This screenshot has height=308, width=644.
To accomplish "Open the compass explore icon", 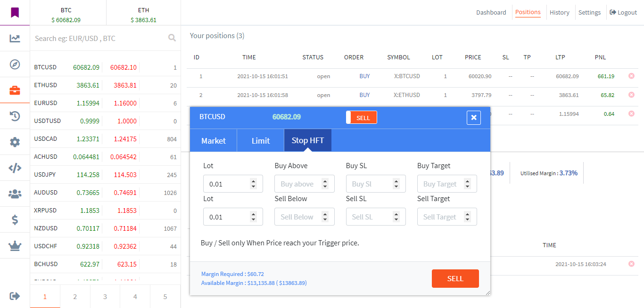I will point(15,65).
